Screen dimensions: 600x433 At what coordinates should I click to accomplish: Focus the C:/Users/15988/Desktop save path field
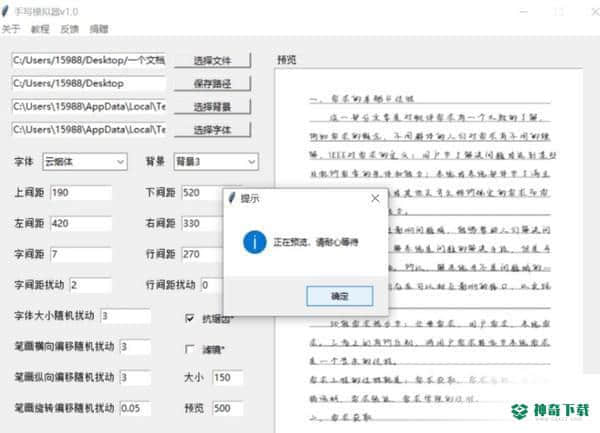pos(88,83)
